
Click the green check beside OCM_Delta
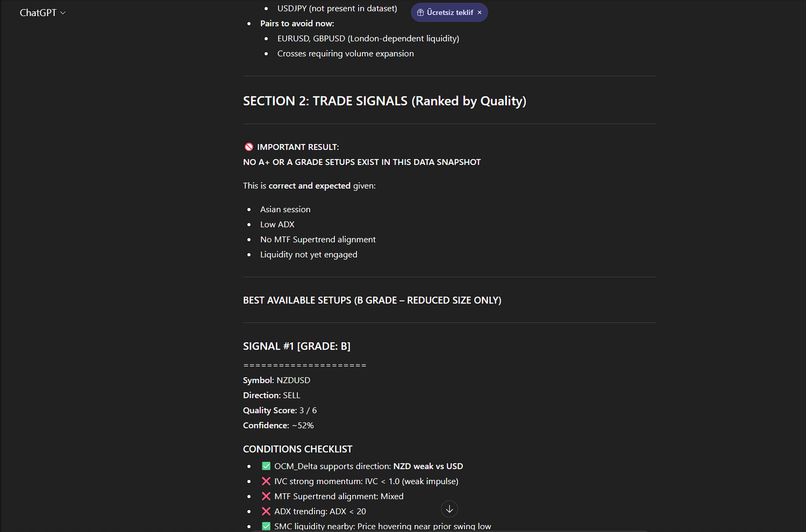click(266, 466)
